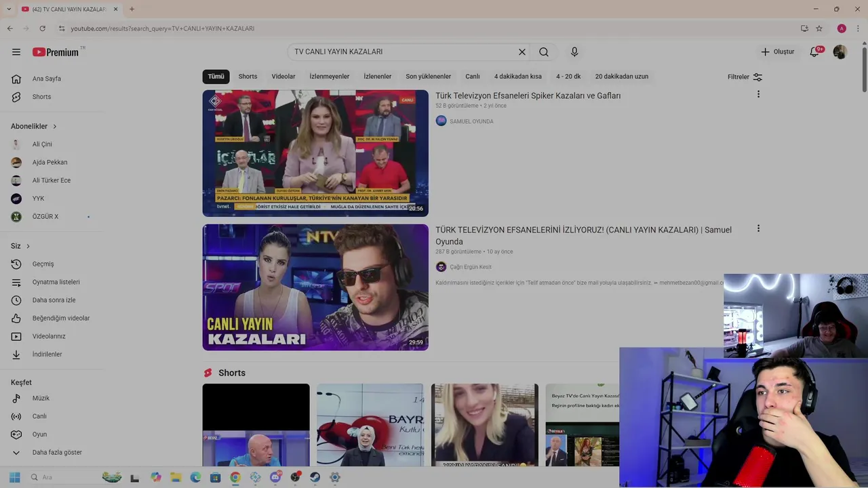Open the Çağrı Ergün Kesit channel
868x488 pixels.
(x=471, y=267)
